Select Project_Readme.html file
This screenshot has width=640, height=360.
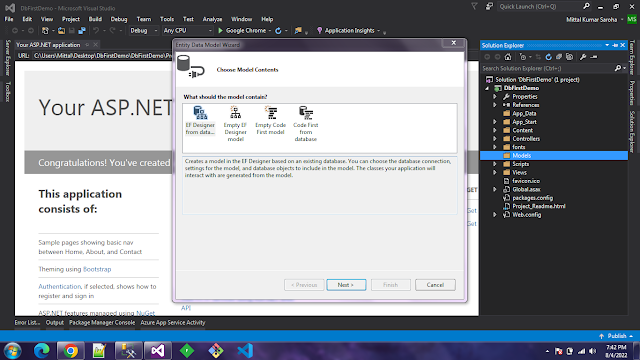(x=538, y=206)
